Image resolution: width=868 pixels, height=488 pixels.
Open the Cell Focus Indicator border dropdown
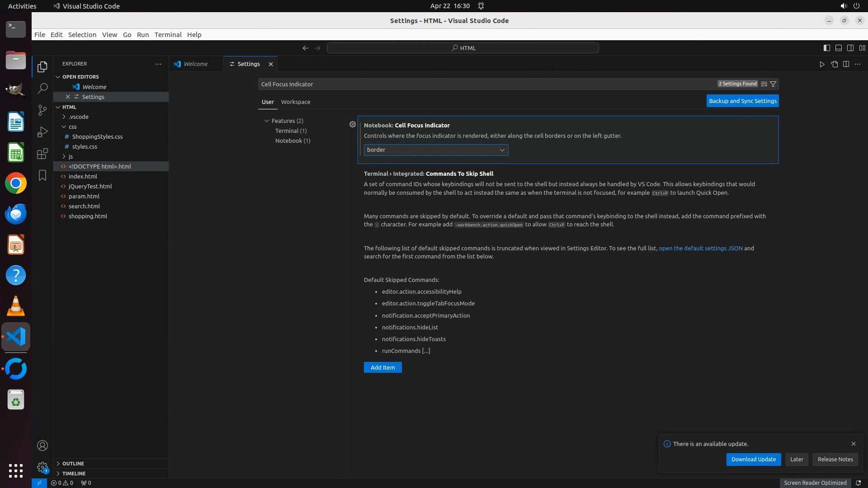(x=436, y=150)
